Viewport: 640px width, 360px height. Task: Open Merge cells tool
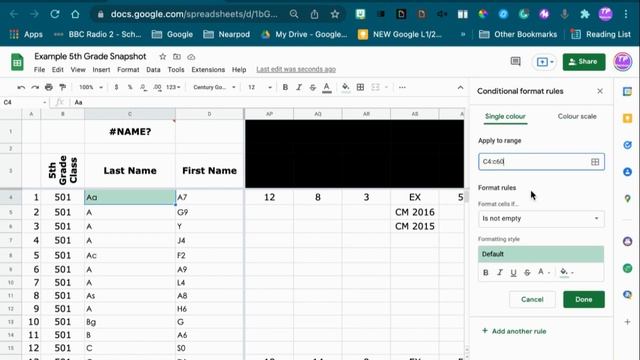coord(375,87)
